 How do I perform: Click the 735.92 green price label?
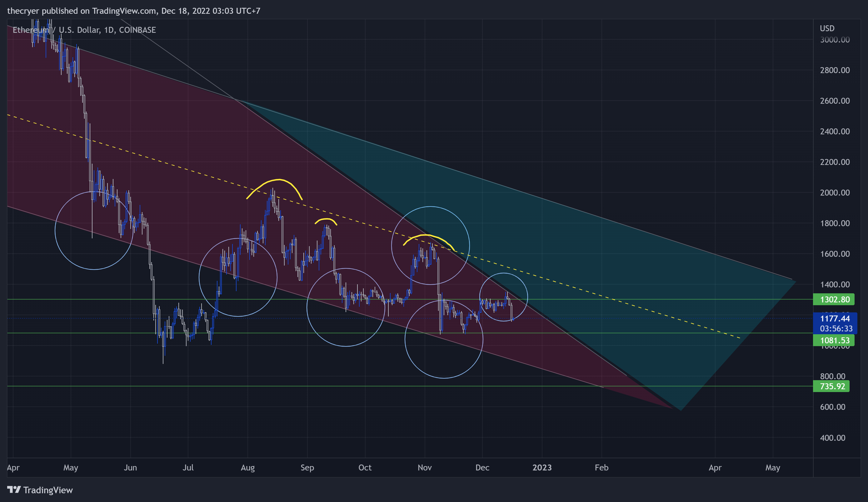[x=831, y=386]
